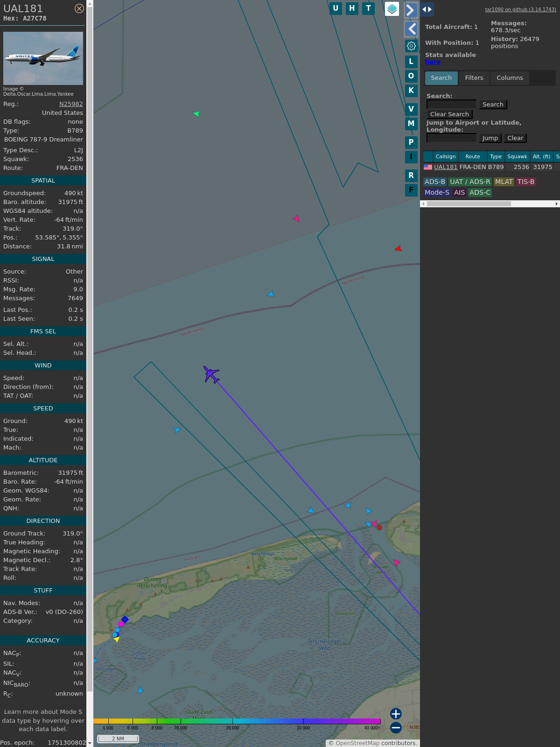Sort table by Type column
The height and width of the screenshot is (747, 560).
click(496, 157)
